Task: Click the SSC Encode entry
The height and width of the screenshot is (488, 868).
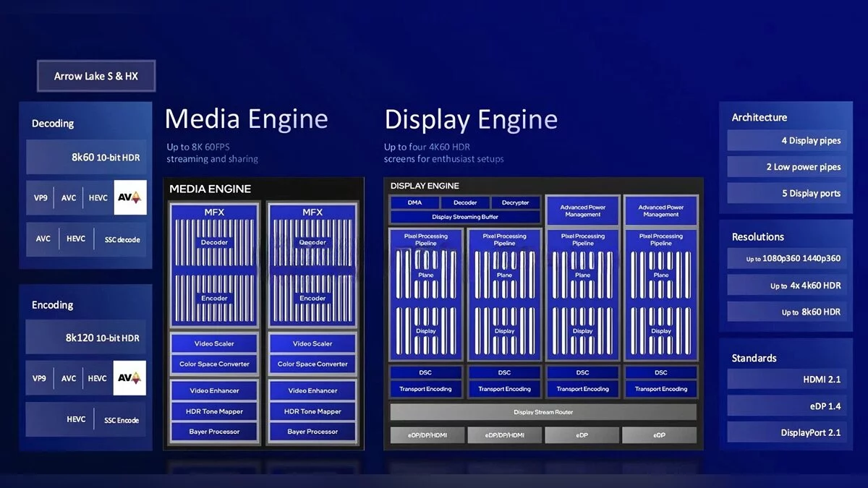Action: point(122,420)
